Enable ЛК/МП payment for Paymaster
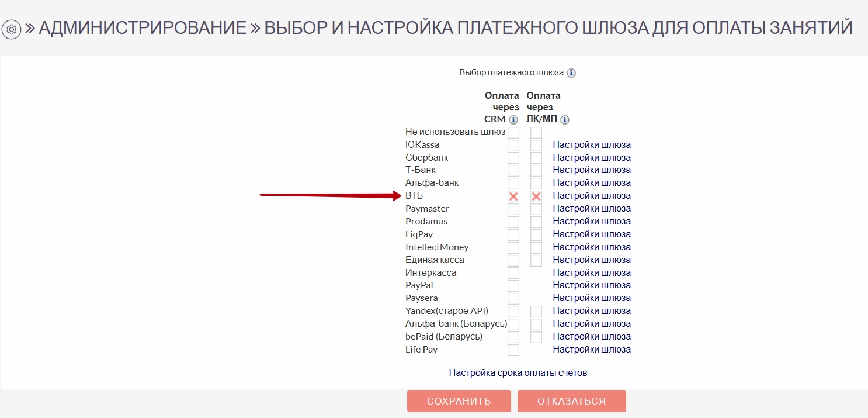Viewport: 868px width, 418px height. click(536, 209)
